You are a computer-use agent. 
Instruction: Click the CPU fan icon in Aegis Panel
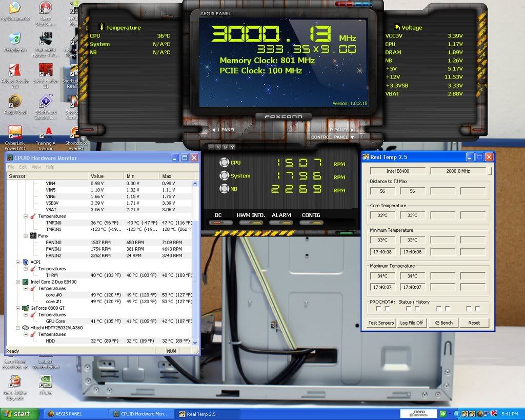(224, 163)
